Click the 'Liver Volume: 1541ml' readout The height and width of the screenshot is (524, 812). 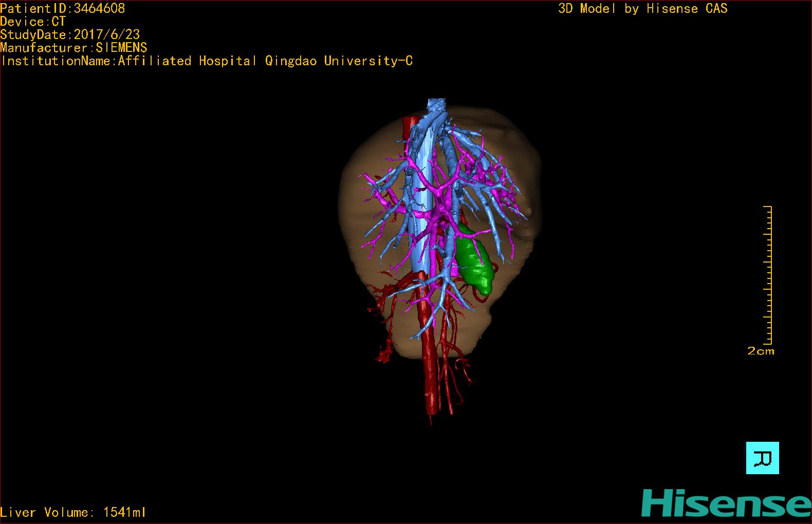pos(73,512)
